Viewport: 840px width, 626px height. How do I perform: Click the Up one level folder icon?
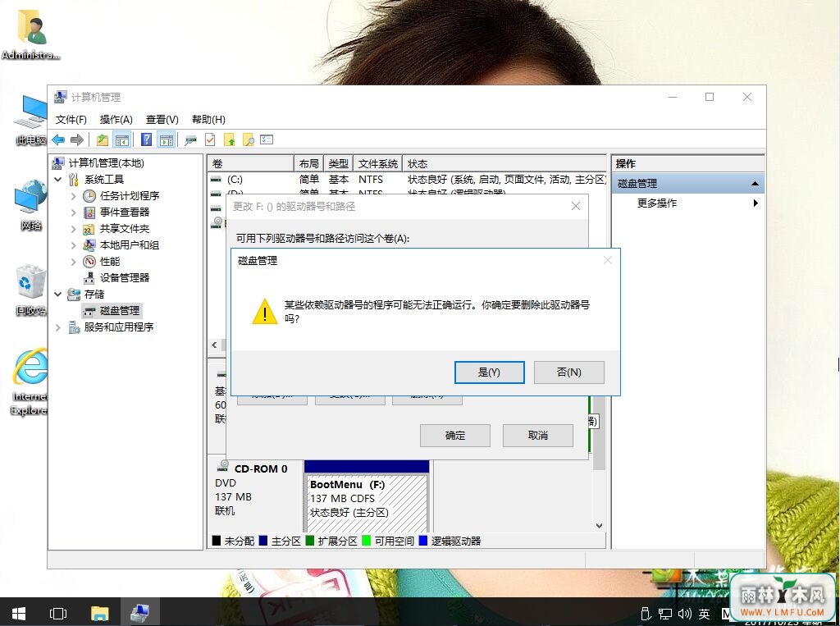point(102,139)
